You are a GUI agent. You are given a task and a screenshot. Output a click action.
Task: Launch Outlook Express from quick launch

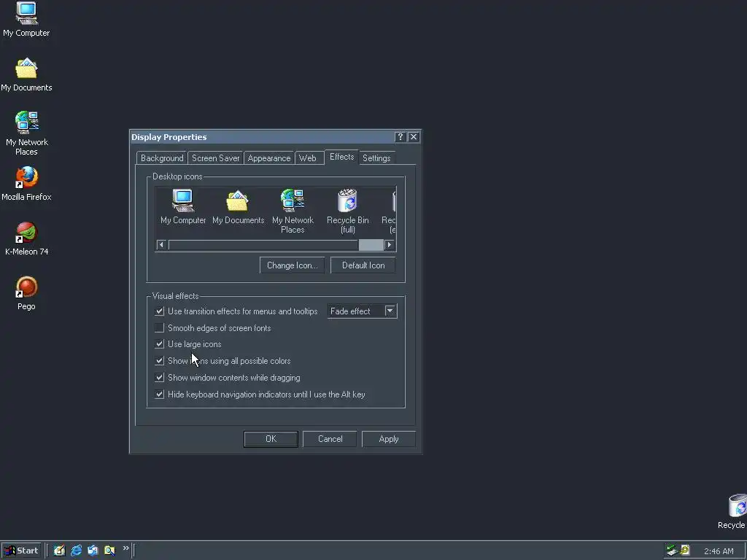pyautogui.click(x=93, y=551)
